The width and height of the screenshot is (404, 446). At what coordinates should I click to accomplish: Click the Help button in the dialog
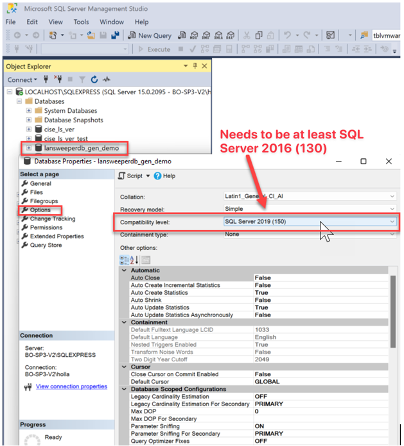(165, 176)
